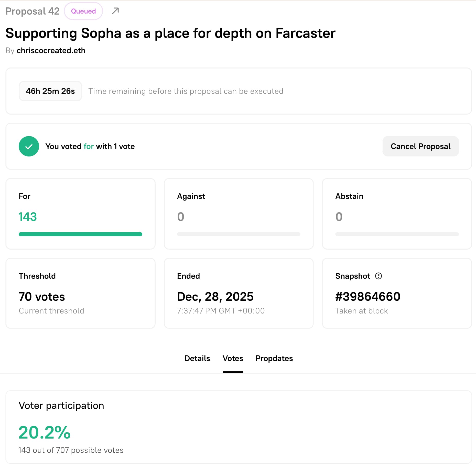
Task: Click the green For votes progress bar
Action: (80, 234)
